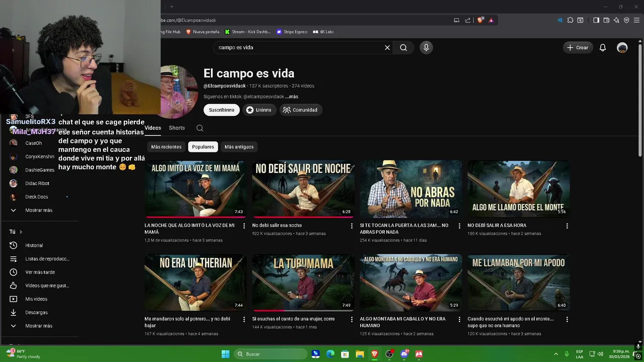Open options for 'Cuando escuché mi apodo' video
Image resolution: width=644 pixels, height=362 pixels.
pyautogui.click(x=567, y=319)
